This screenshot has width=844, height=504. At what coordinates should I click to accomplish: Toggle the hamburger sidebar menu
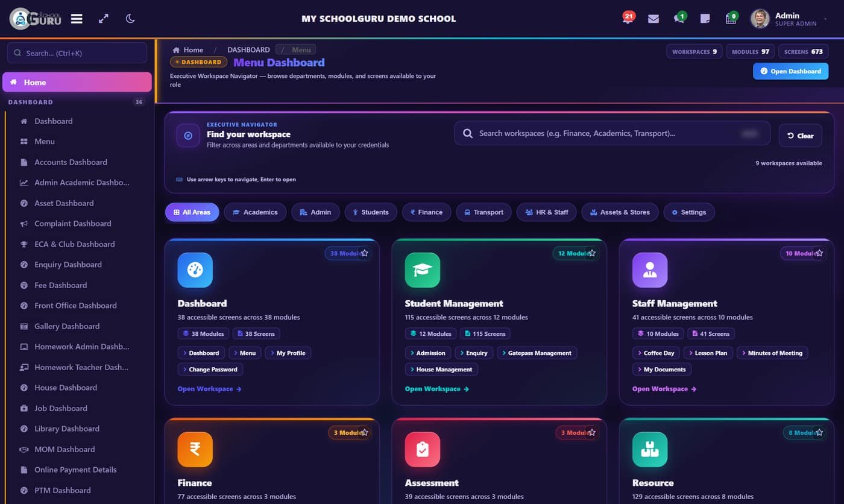coord(77,19)
